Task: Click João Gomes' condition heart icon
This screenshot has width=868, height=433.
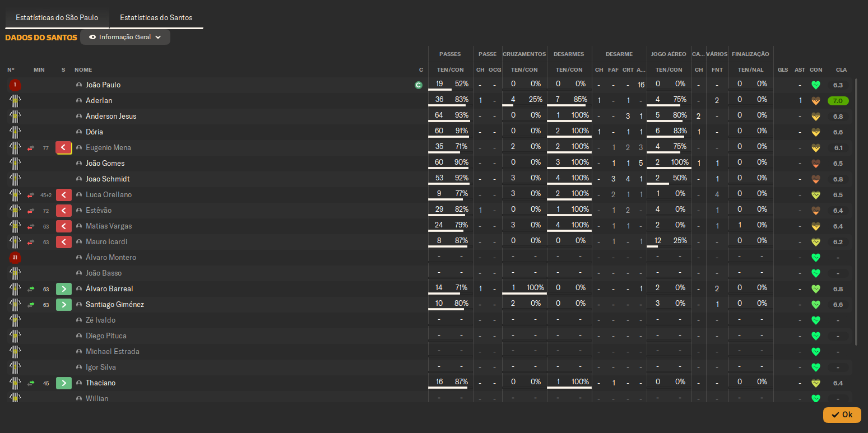Action: [x=816, y=164]
